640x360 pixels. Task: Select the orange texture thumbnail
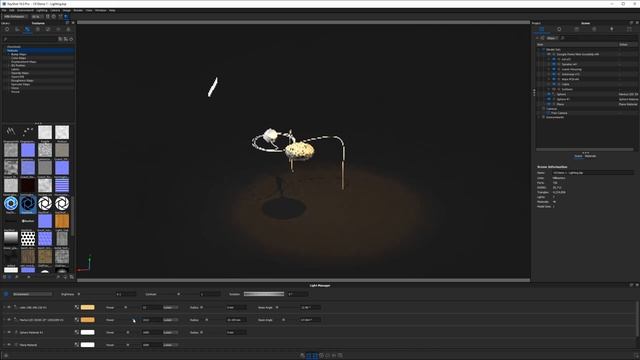(x=62, y=221)
